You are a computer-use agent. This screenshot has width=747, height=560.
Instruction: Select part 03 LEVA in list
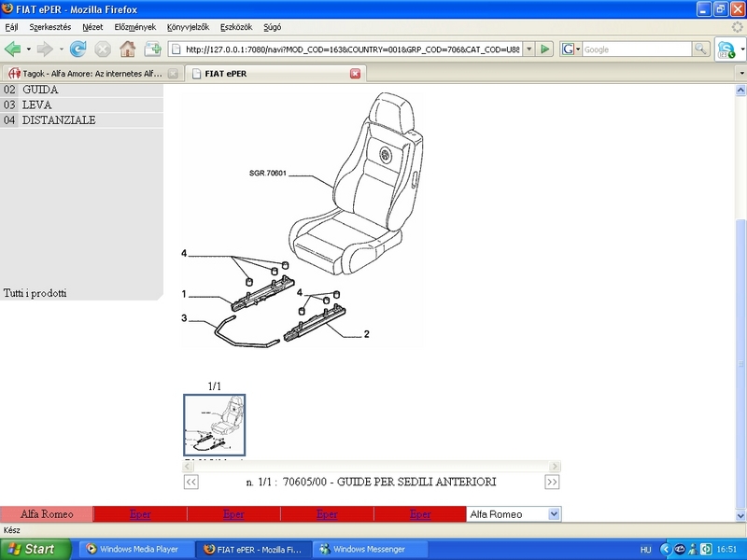(x=81, y=105)
